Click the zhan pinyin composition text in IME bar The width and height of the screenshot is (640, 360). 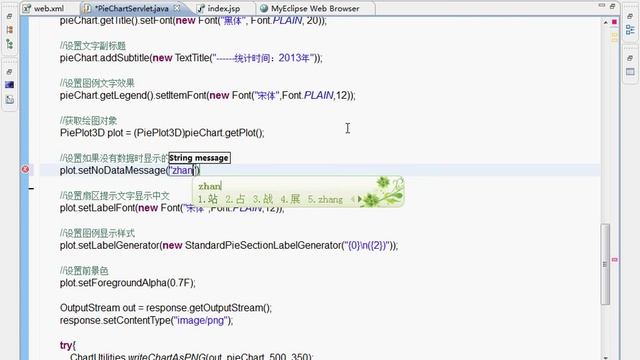coord(209,186)
